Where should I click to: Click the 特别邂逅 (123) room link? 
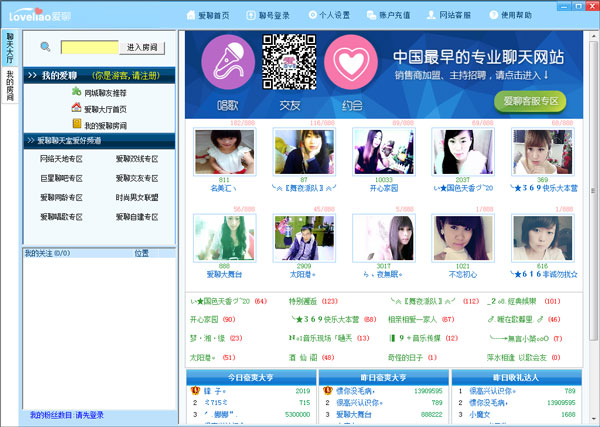[x=313, y=301]
